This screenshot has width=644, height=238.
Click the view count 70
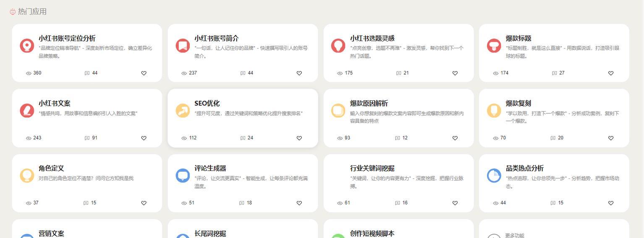[503, 138]
